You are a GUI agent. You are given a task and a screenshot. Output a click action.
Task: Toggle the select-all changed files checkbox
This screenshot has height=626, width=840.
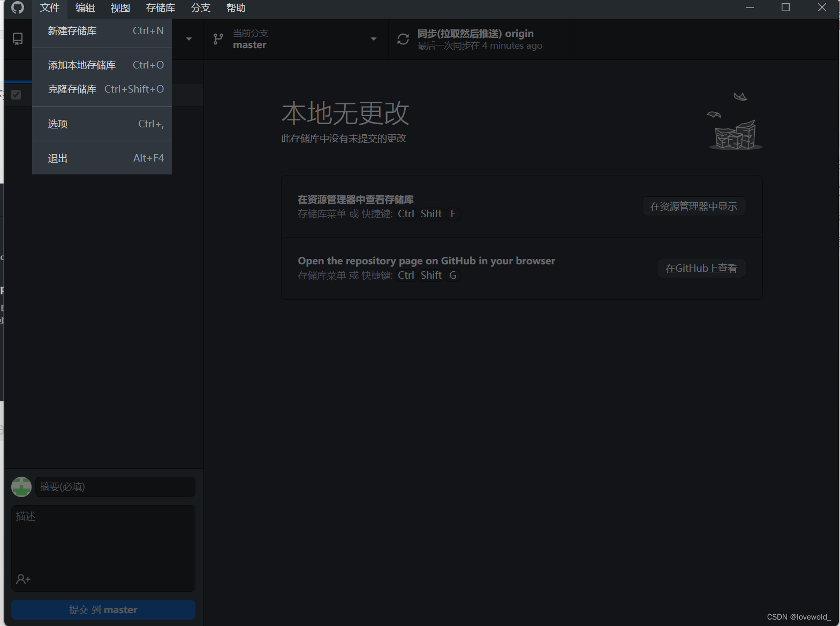click(16, 95)
